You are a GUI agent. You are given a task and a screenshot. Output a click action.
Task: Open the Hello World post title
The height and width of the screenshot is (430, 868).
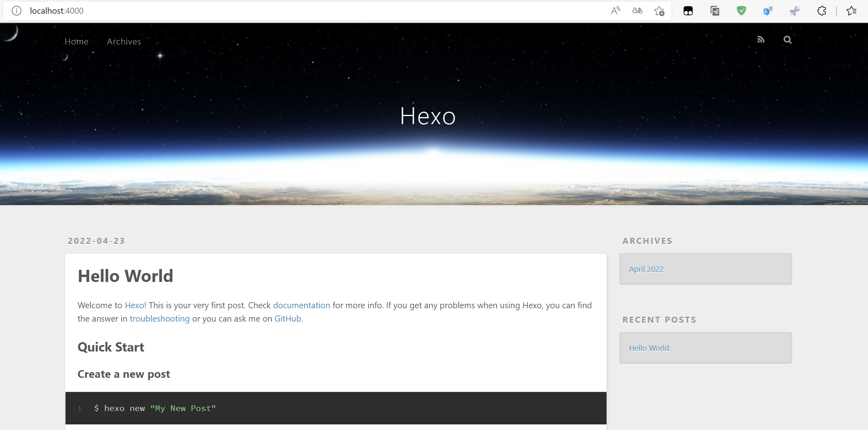click(x=125, y=276)
